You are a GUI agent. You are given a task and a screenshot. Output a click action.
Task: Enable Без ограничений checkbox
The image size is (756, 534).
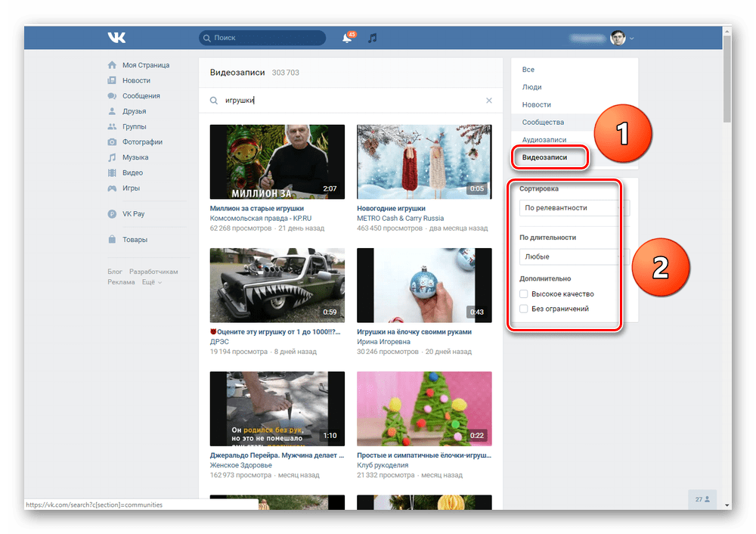tap(524, 309)
